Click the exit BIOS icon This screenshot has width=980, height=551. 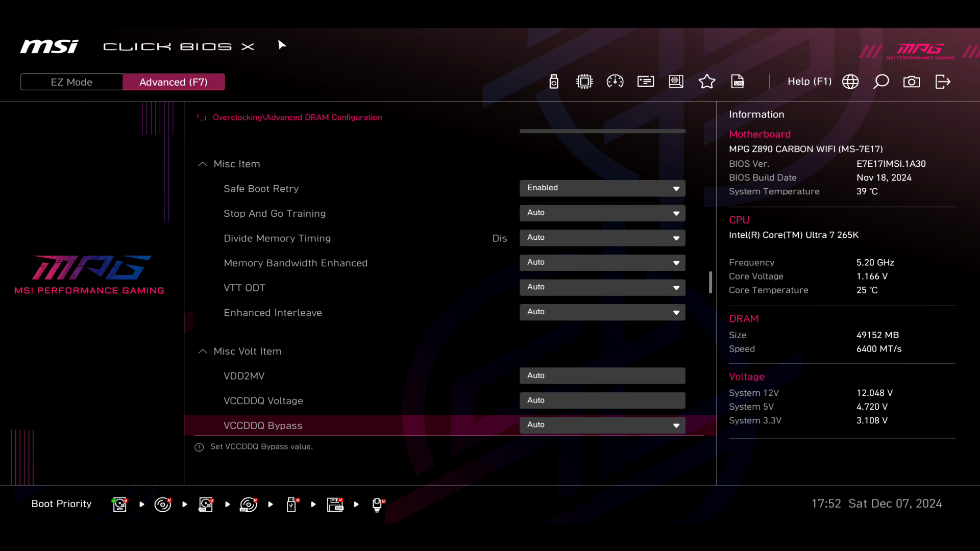click(x=943, y=82)
